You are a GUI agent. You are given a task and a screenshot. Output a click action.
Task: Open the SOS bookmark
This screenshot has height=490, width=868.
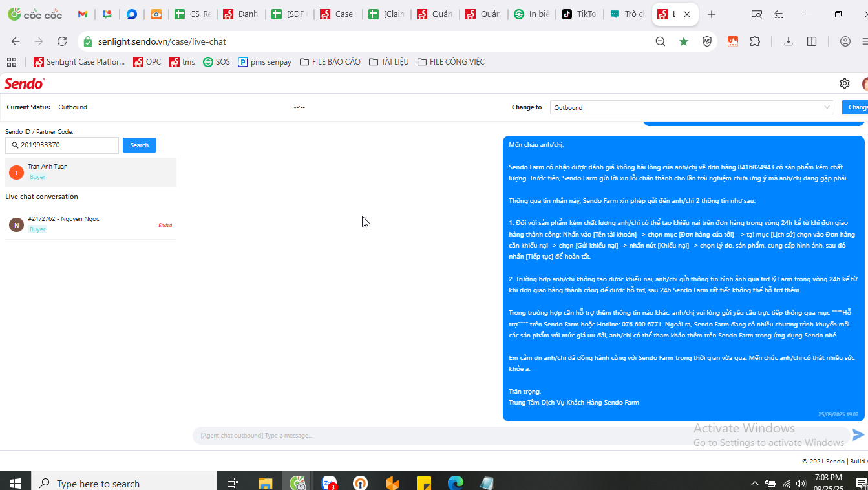(x=217, y=62)
